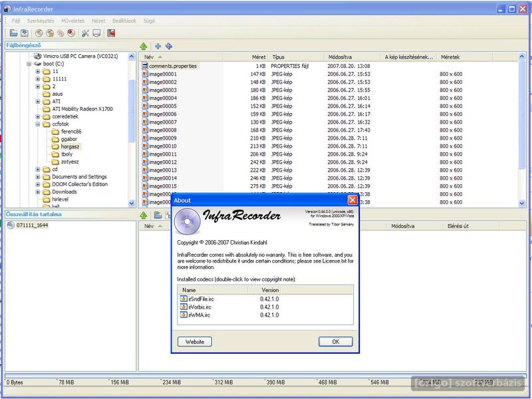Click the green up arrow in the file browser

[144, 46]
